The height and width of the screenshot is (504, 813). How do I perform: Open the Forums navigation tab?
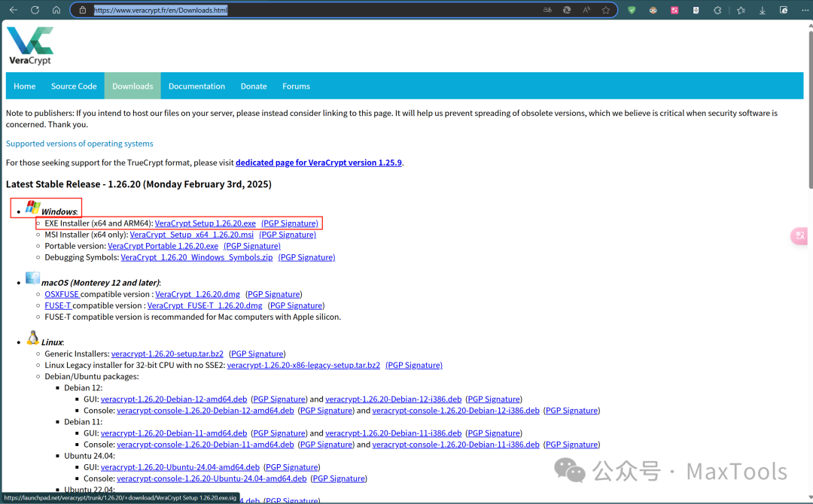(296, 86)
